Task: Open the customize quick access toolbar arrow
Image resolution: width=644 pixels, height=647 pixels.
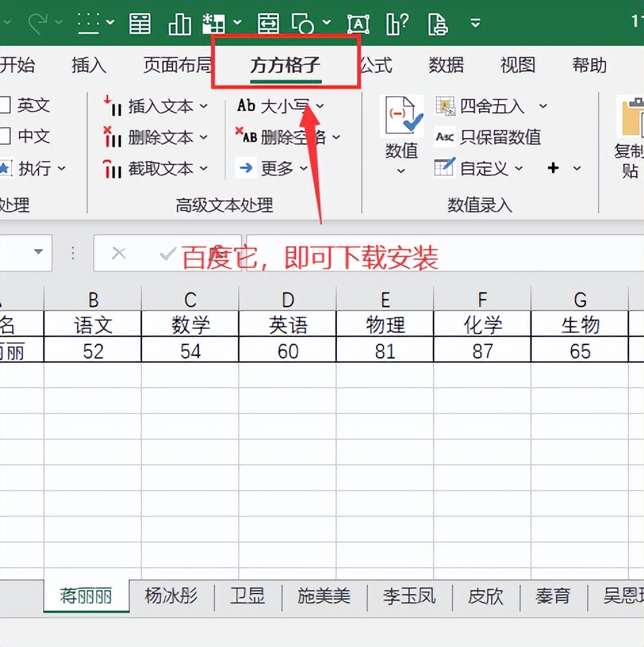Action: pyautogui.click(x=476, y=23)
